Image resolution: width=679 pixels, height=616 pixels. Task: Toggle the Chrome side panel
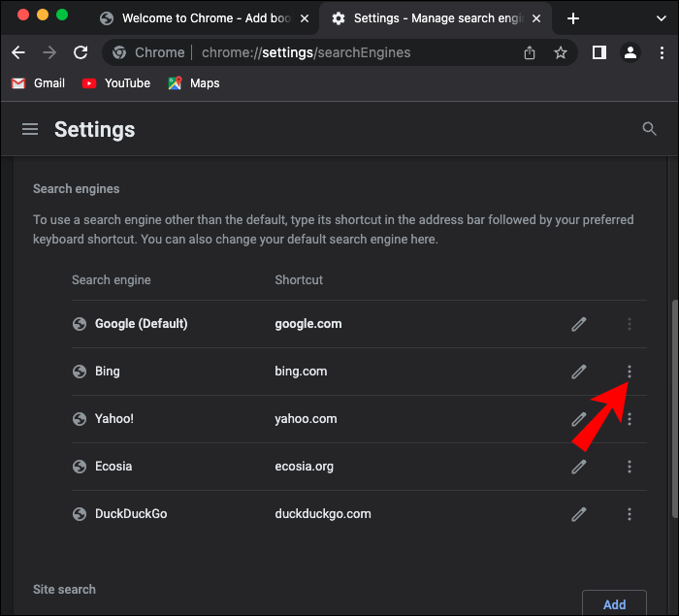click(599, 53)
